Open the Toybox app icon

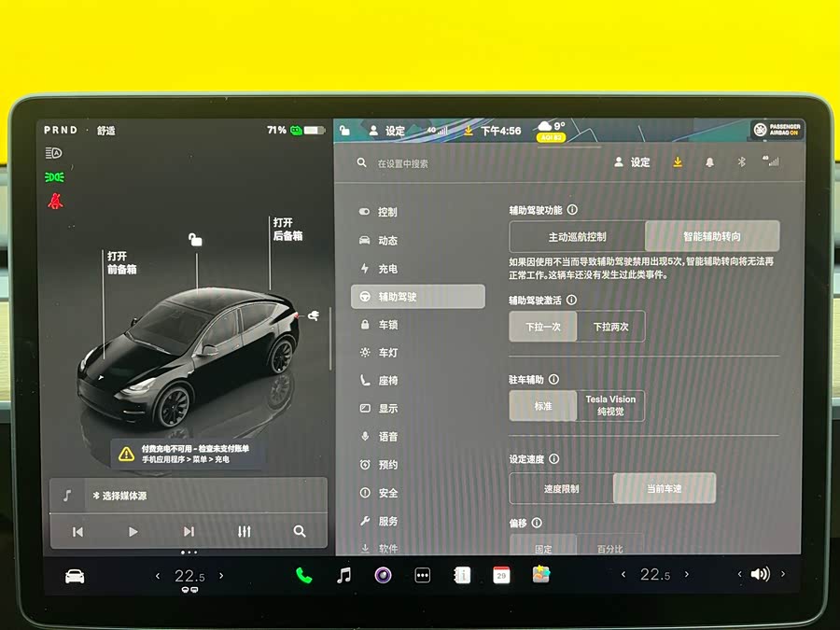pyautogui.click(x=541, y=574)
